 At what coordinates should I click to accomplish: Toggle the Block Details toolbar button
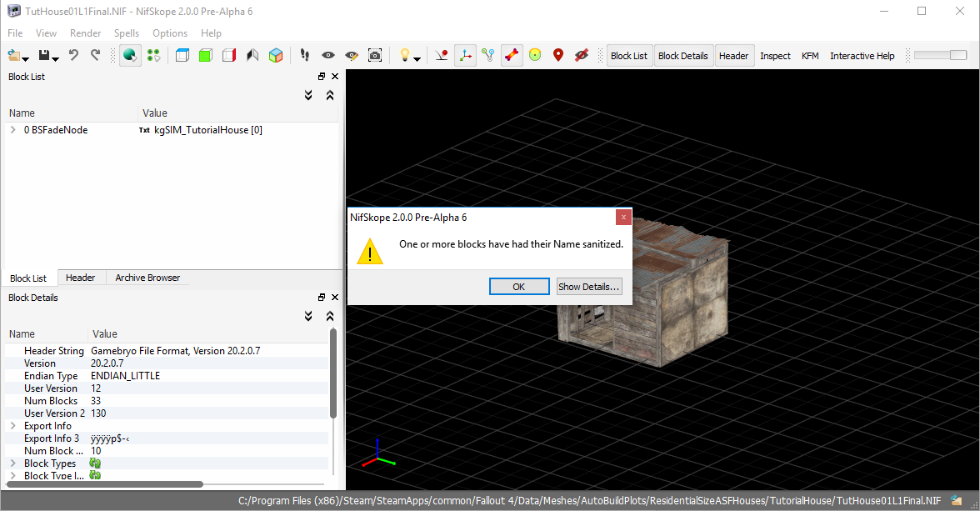(x=683, y=56)
